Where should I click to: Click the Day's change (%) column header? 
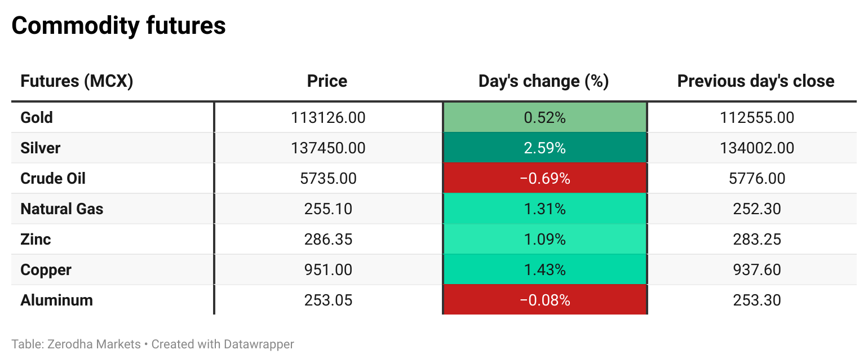[x=543, y=81]
